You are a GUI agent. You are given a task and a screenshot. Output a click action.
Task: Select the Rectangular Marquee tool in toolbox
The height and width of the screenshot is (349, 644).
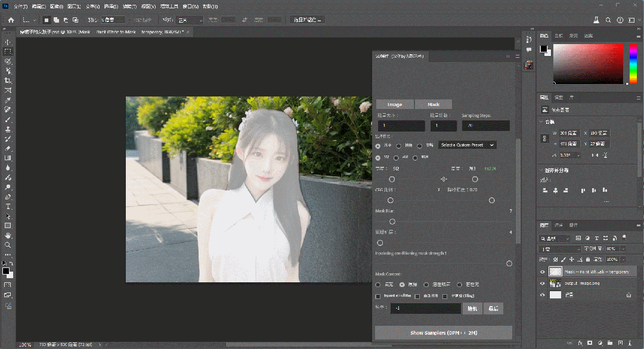8,52
